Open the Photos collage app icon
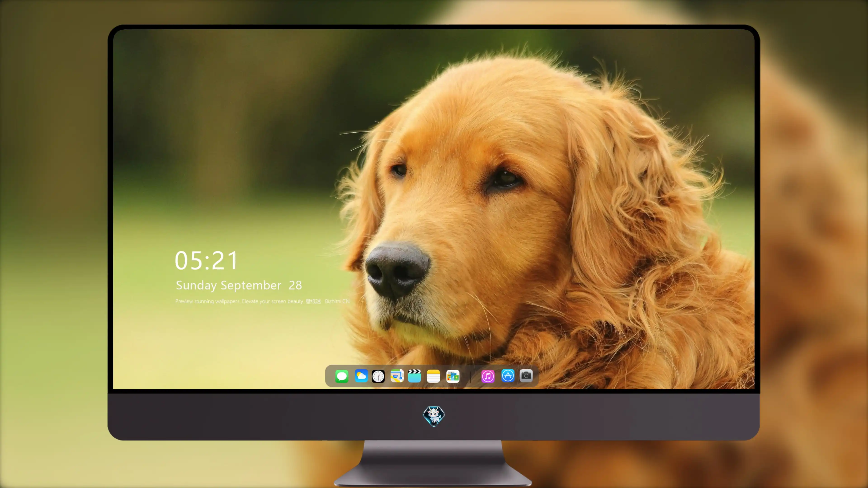The height and width of the screenshot is (488, 868). pyautogui.click(x=453, y=376)
